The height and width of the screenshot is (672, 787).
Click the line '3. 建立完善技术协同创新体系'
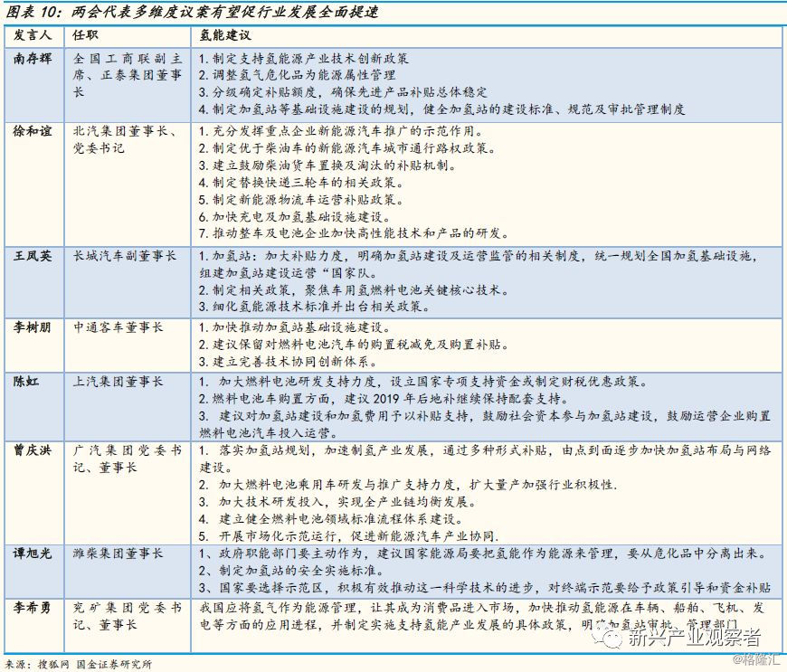(289, 362)
